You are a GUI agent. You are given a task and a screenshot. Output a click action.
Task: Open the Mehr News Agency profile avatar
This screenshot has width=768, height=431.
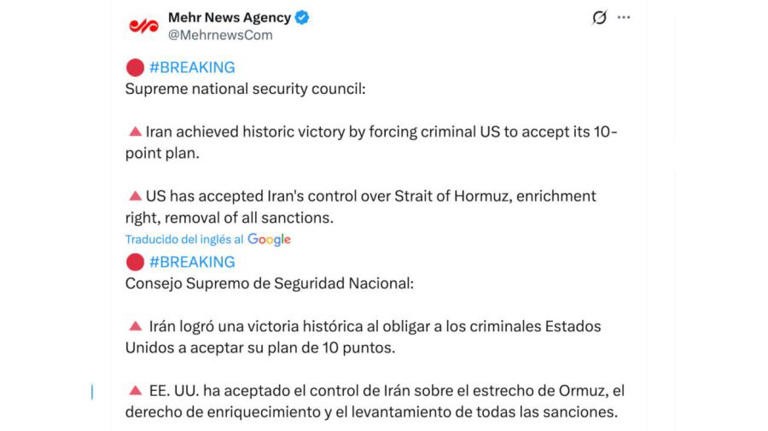pyautogui.click(x=144, y=25)
